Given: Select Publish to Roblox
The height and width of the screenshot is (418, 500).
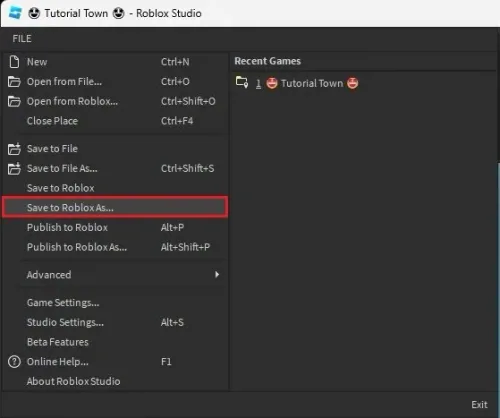Looking at the screenshot, I should (115, 227).
